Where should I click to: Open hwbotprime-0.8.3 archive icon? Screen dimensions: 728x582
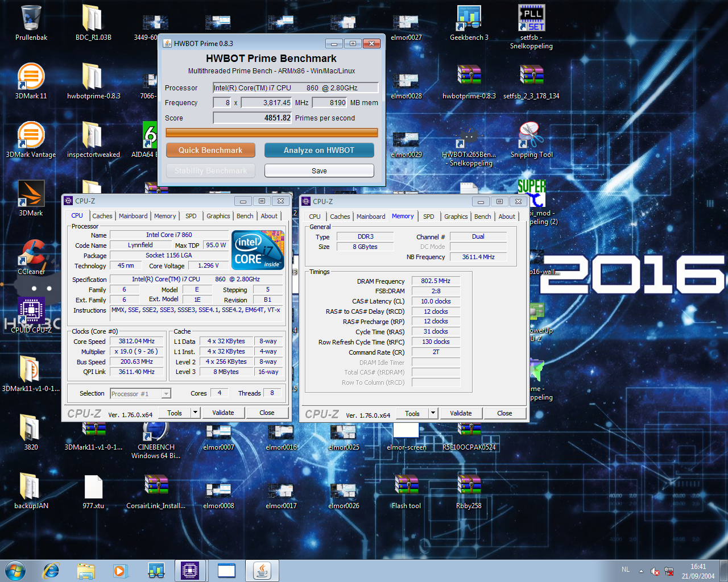469,81
